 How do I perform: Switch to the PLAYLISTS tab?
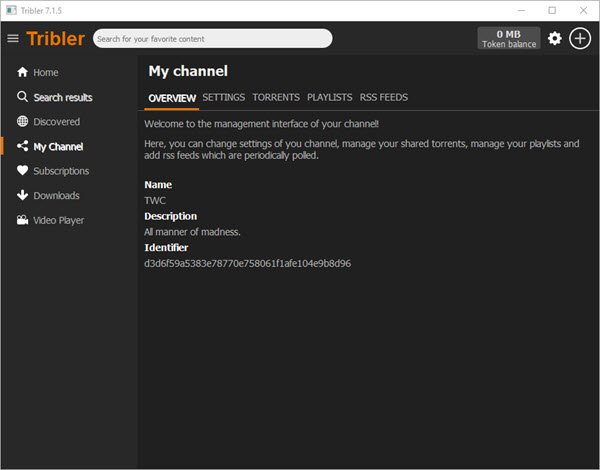tap(329, 97)
